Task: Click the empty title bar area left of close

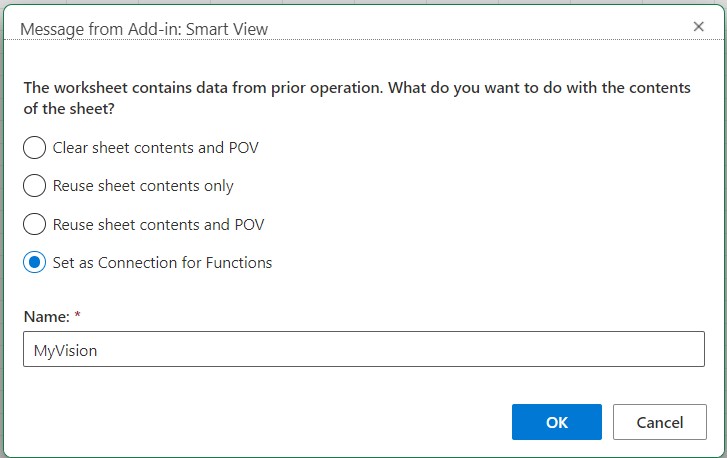Action: (500, 28)
